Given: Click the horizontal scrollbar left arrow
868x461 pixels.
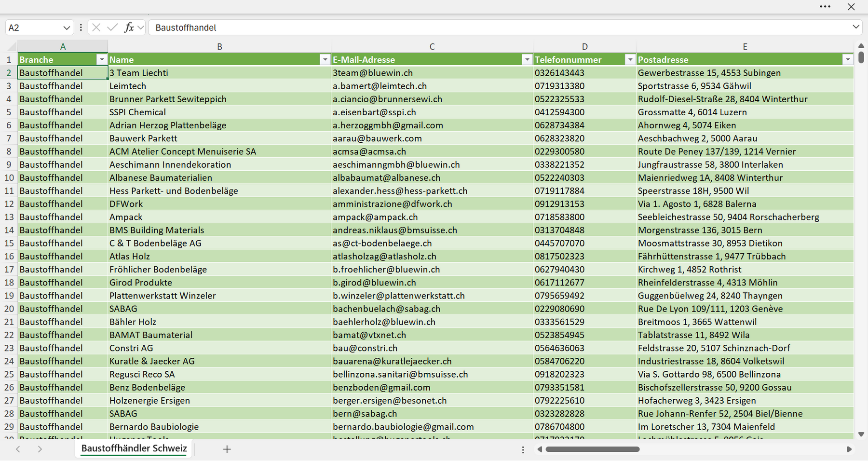Looking at the screenshot, I should (x=540, y=449).
